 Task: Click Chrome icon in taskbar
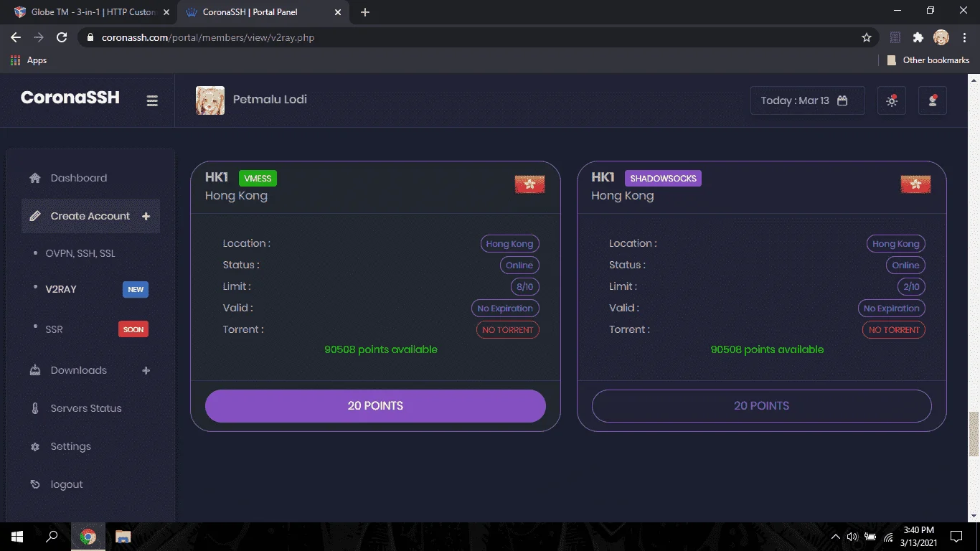[x=88, y=537]
